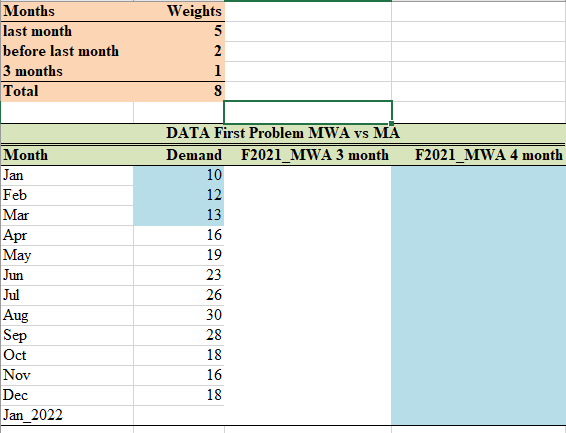Click the 'Jan' month cell
Image resolution: width=566 pixels, height=433 pixels.
[x=67, y=176]
